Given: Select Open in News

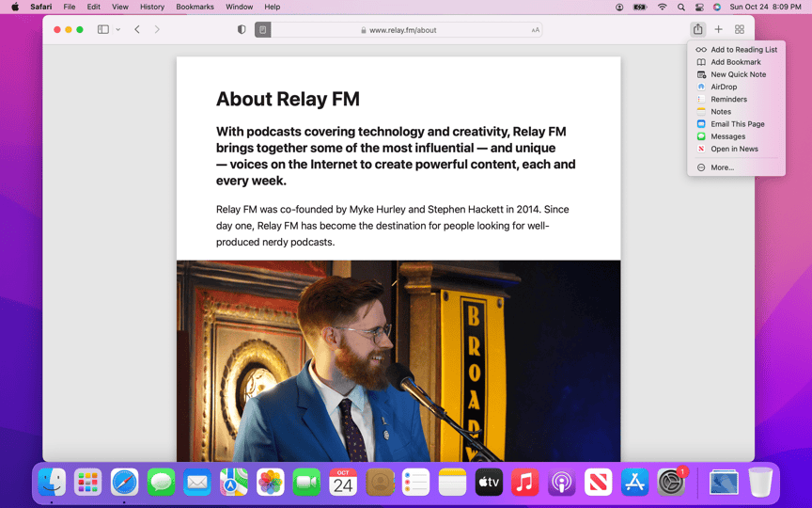Looking at the screenshot, I should pyautogui.click(x=737, y=150).
